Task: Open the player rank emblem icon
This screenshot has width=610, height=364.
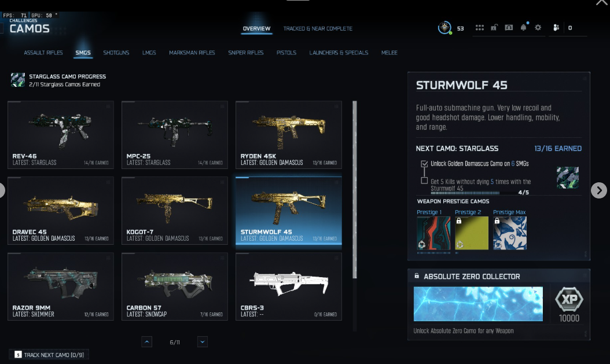Action: pos(444,28)
